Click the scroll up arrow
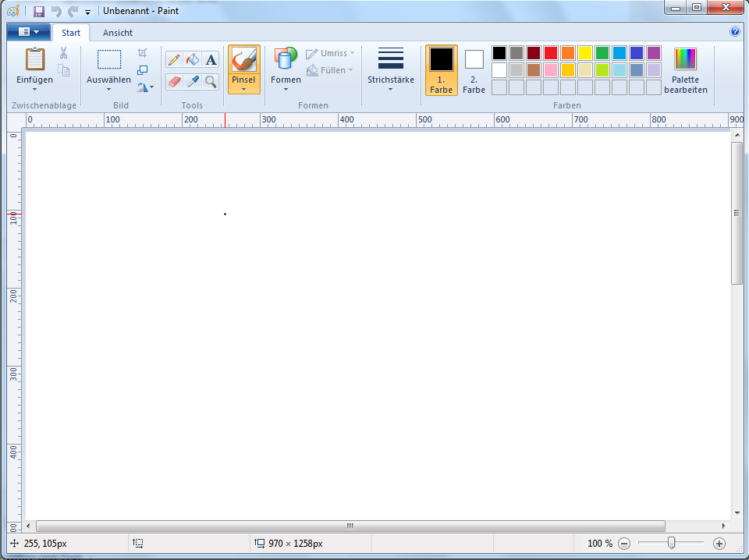The height and width of the screenshot is (560, 749). (x=737, y=135)
